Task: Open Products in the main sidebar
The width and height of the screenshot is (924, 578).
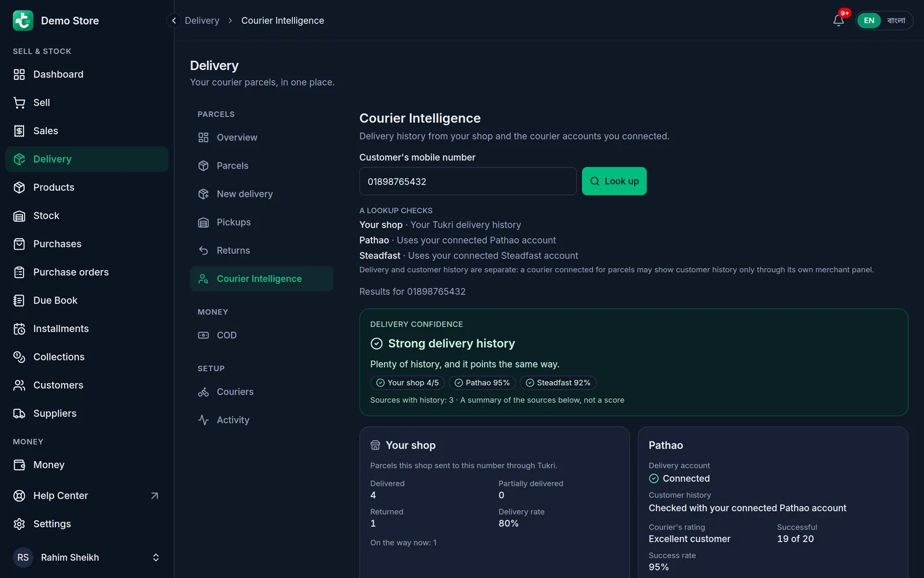Action: point(87,187)
